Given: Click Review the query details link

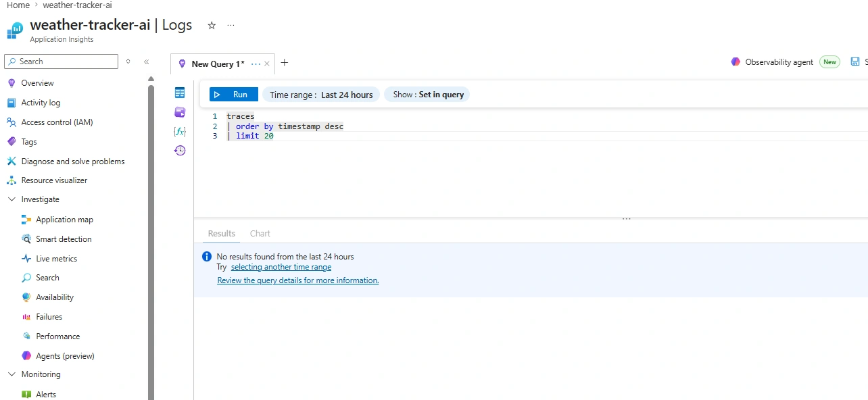Looking at the screenshot, I should coord(298,280).
